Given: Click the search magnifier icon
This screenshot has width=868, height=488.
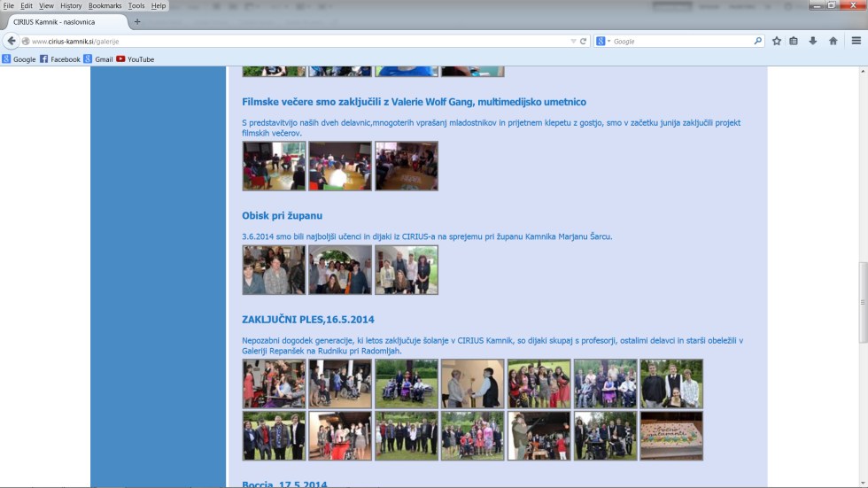Looking at the screenshot, I should (757, 41).
